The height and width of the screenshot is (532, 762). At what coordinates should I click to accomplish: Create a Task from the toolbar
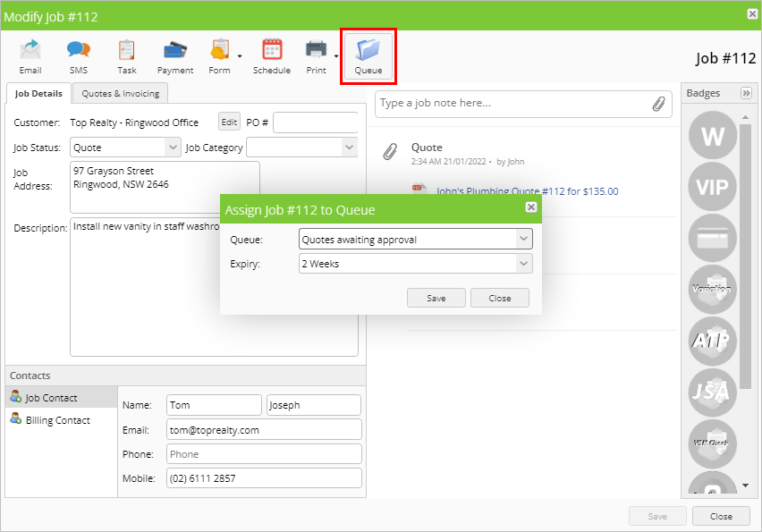(x=127, y=57)
